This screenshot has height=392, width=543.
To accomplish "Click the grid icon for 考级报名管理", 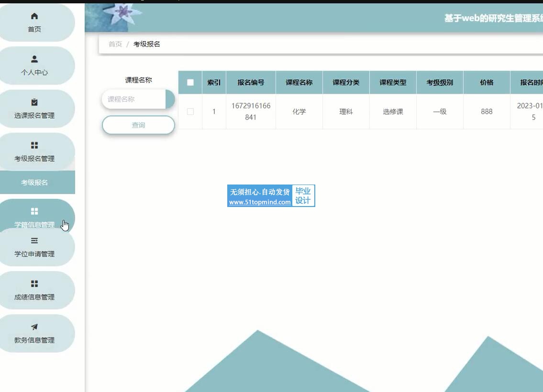I will tap(34, 145).
